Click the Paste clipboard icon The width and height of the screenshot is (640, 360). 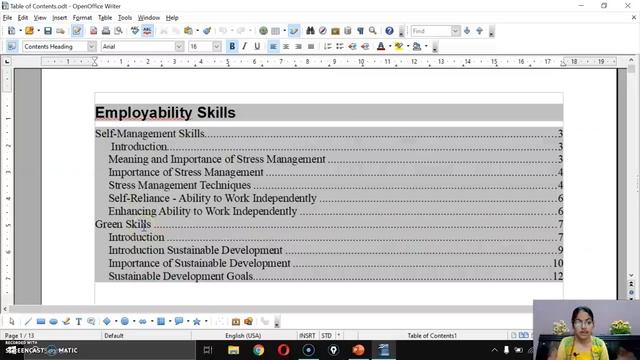click(x=188, y=31)
